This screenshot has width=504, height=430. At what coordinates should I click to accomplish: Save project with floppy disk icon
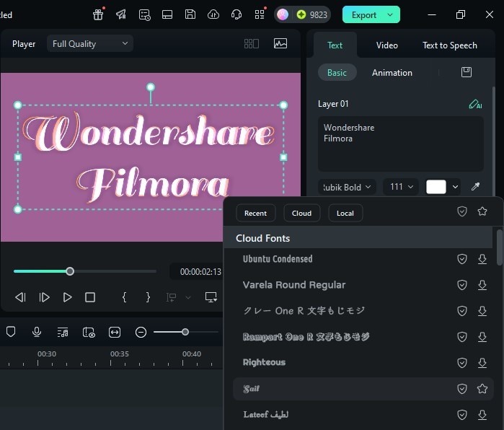point(190,14)
